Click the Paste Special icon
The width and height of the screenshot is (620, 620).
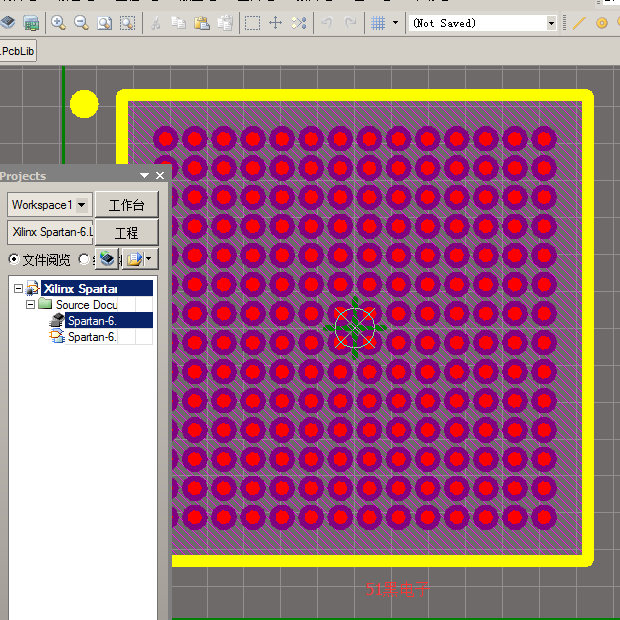pyautogui.click(x=225, y=23)
